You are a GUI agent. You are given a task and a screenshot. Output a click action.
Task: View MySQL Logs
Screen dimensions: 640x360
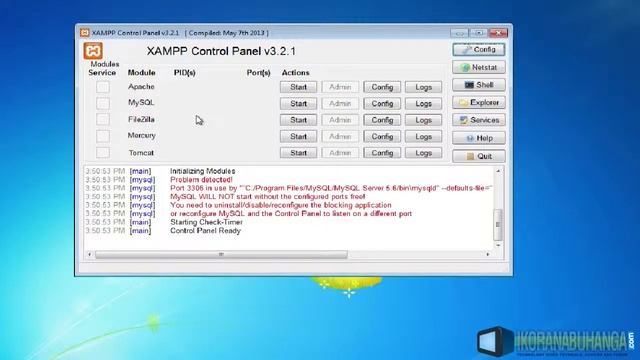pyautogui.click(x=423, y=103)
